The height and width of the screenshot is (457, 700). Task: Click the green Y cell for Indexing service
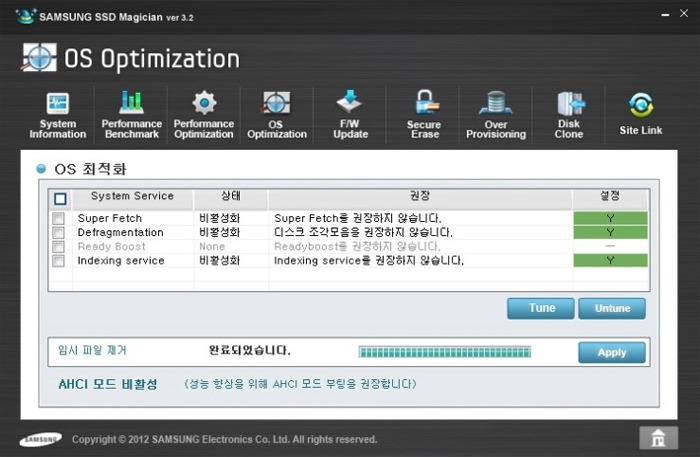tap(610, 261)
